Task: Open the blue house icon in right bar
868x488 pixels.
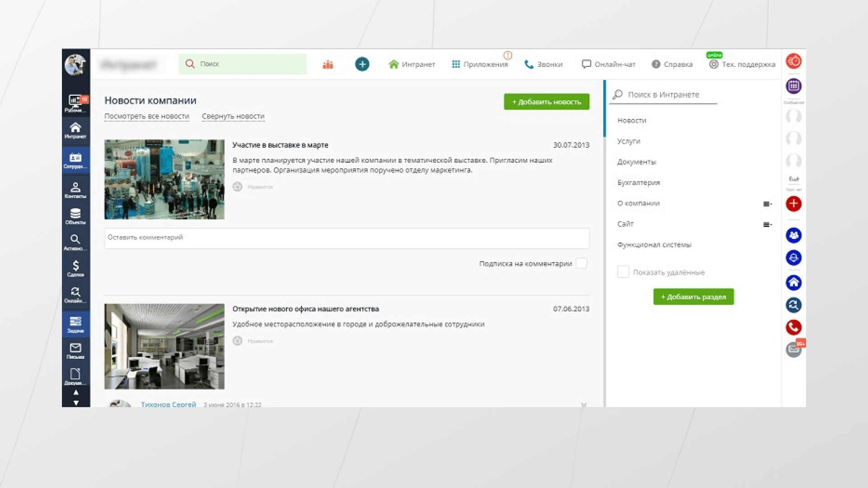Action: pos(793,283)
